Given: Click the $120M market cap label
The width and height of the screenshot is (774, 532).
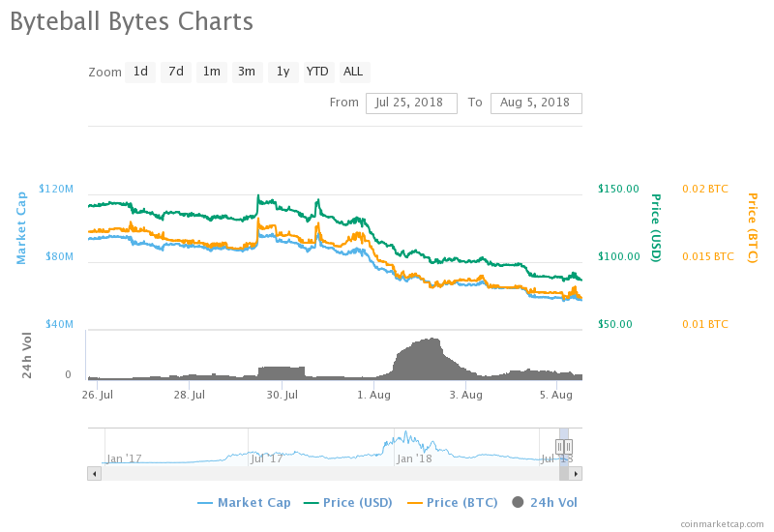Looking at the screenshot, I should (56, 189).
